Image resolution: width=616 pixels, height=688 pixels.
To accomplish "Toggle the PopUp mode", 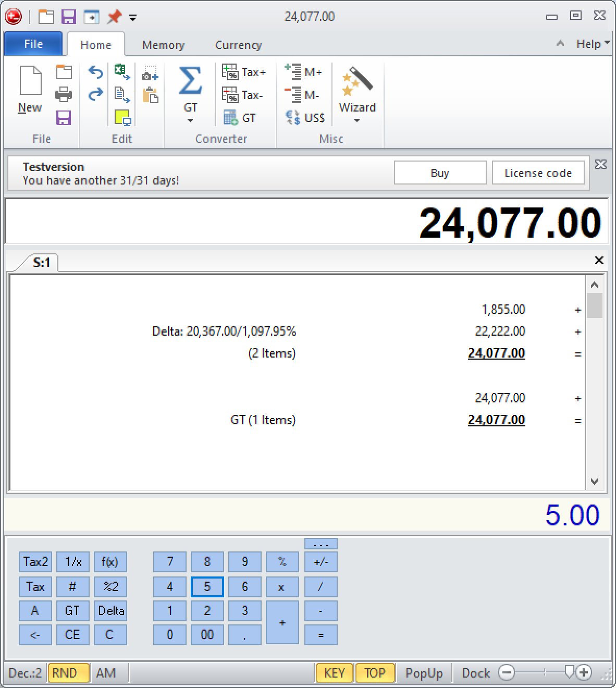I will [424, 673].
